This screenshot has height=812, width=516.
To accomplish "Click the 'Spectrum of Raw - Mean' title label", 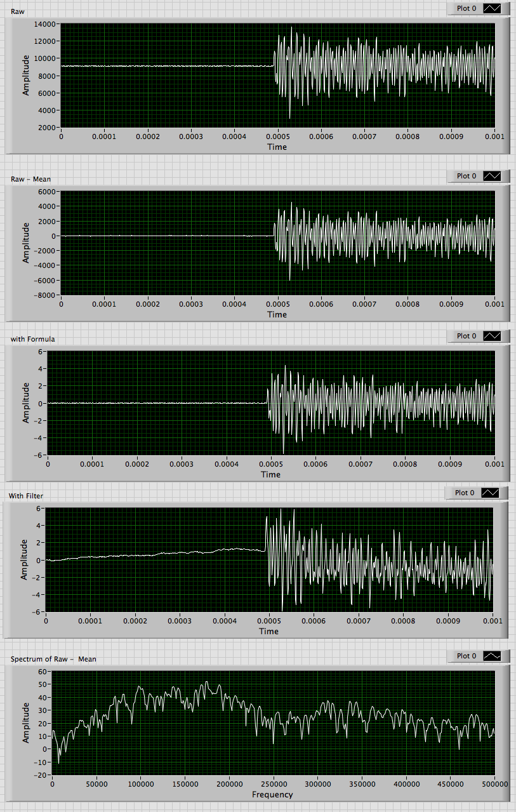I will [53, 659].
